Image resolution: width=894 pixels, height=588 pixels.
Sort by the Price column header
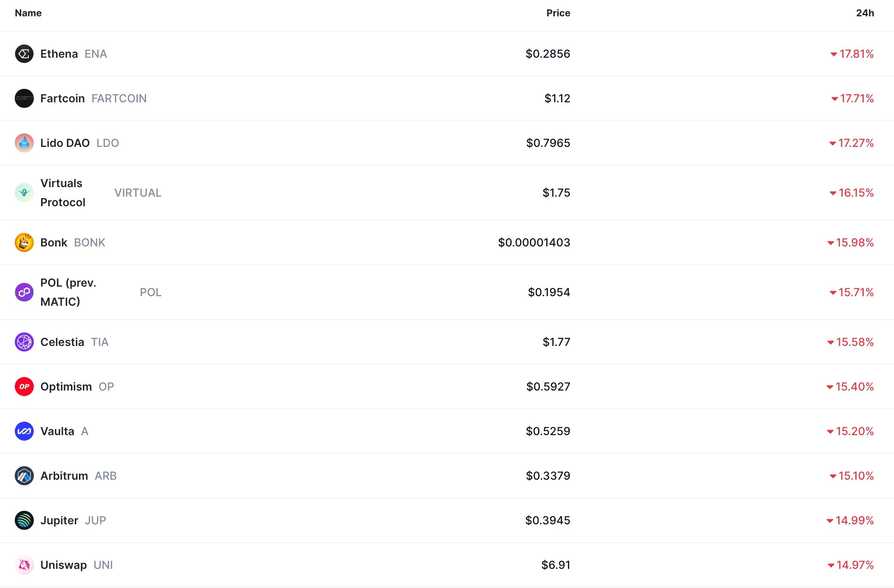558,13
